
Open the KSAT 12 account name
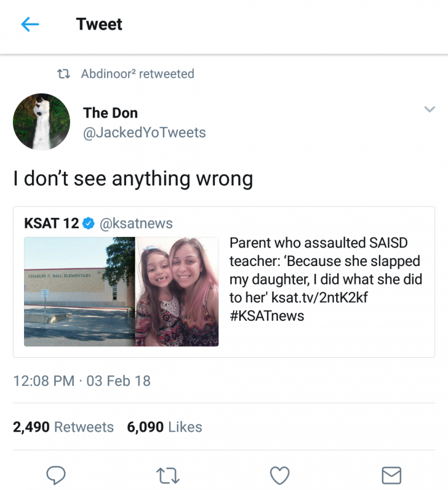pos(52,223)
